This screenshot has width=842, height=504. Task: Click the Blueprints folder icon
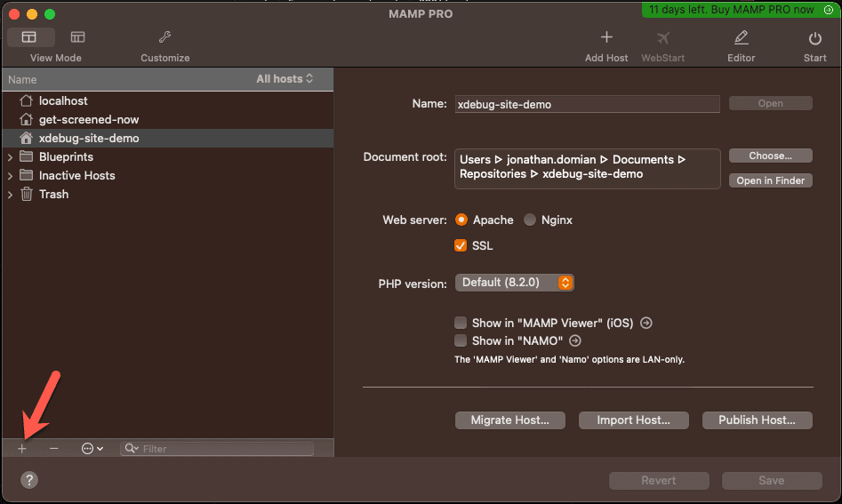(27, 156)
